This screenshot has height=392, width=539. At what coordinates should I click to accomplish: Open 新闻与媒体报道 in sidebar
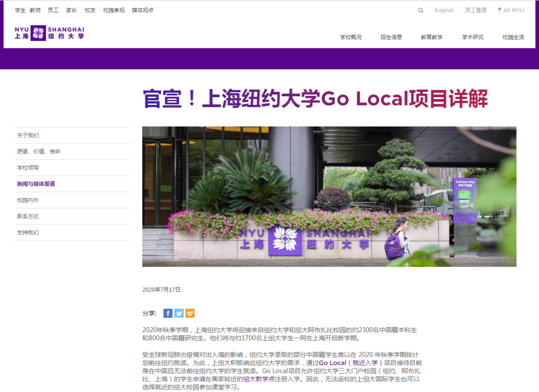point(36,184)
